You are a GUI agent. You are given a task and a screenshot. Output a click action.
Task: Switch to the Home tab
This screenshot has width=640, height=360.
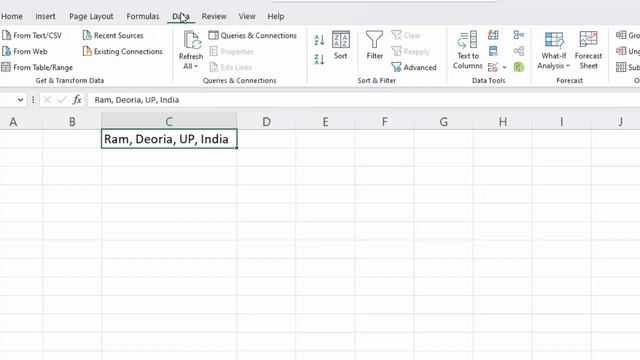point(12,16)
